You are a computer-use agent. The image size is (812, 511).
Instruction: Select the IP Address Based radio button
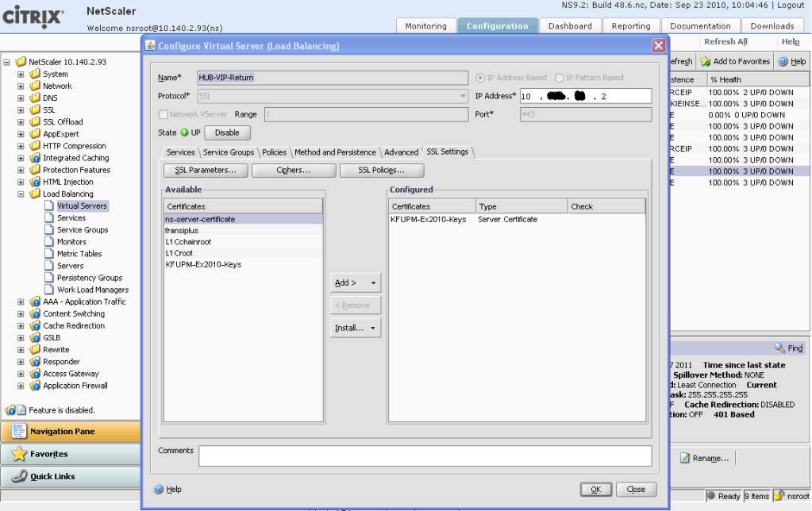click(x=480, y=78)
